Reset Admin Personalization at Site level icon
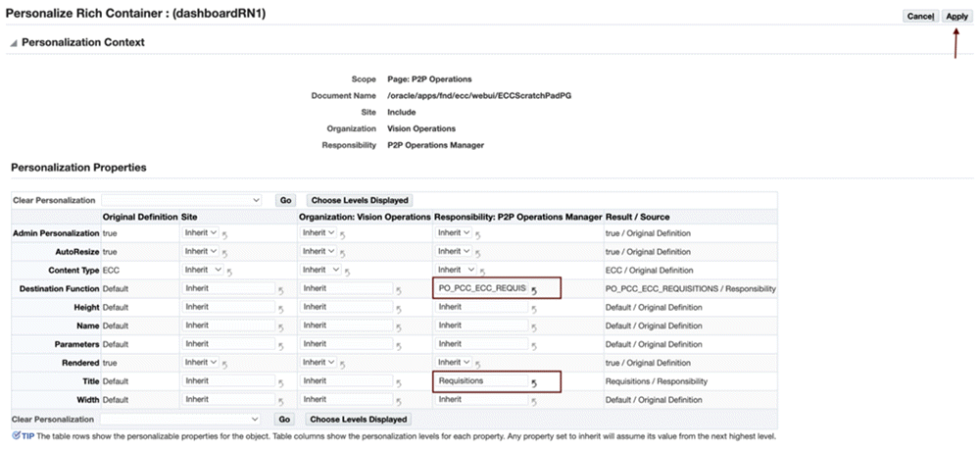980x450 pixels. pyautogui.click(x=225, y=234)
